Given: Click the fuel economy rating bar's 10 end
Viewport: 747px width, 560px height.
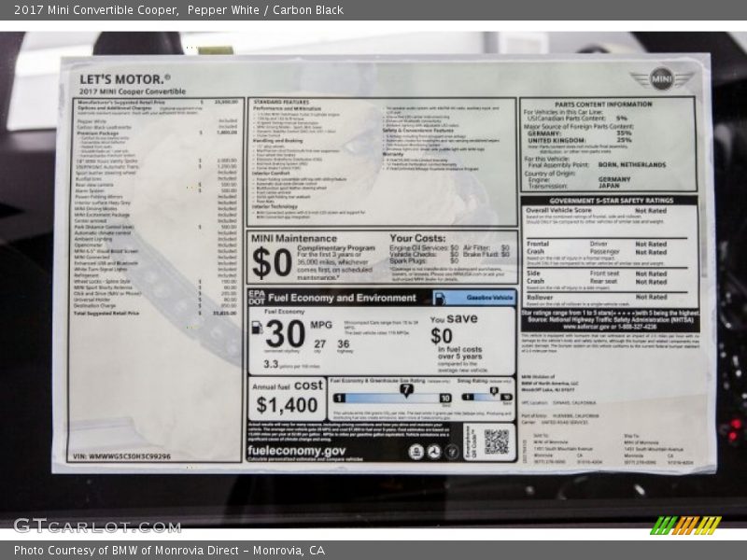Looking at the screenshot, I should click(x=445, y=399).
